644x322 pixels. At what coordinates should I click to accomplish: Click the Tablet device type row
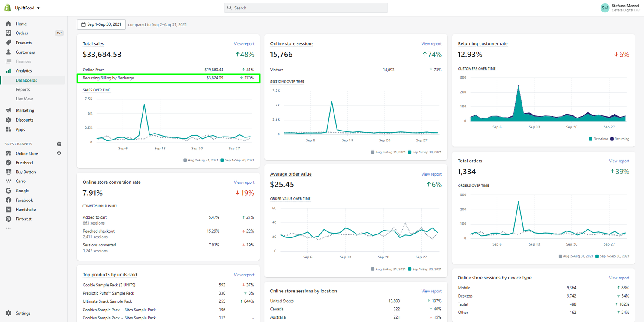pyautogui.click(x=544, y=304)
